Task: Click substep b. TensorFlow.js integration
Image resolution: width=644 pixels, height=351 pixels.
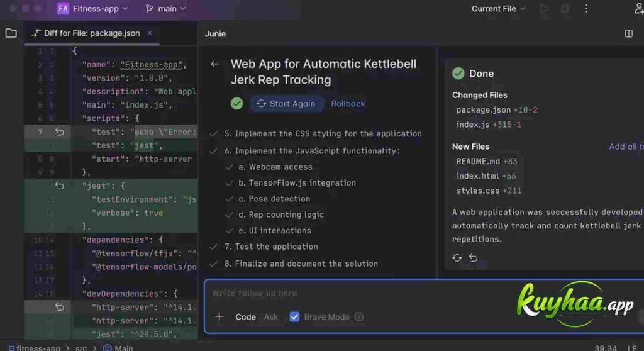Action: pyautogui.click(x=297, y=183)
